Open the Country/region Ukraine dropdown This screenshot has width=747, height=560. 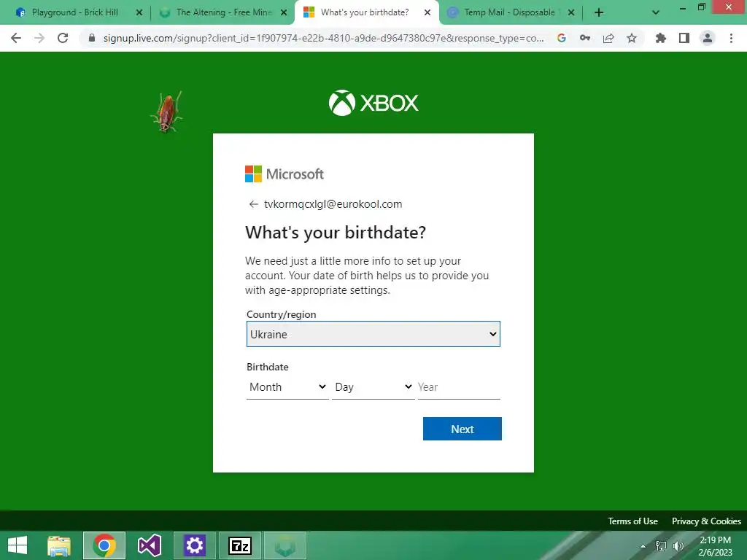pyautogui.click(x=373, y=334)
